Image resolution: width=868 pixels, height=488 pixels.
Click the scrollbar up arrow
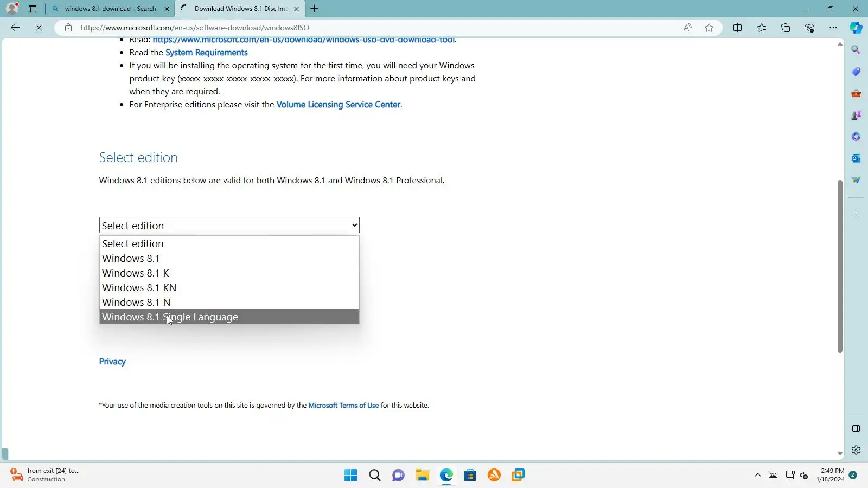click(840, 44)
